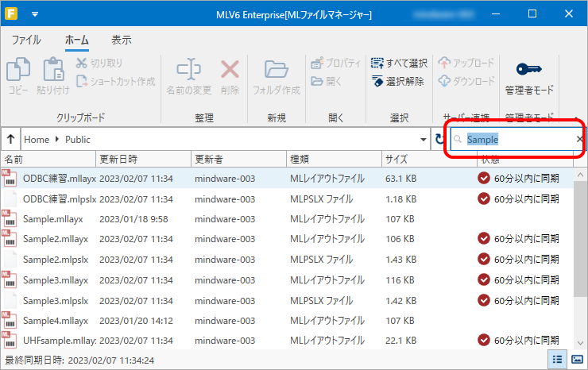Click the sync status check icon for UHFsample
Image resolution: width=588 pixels, height=370 pixels.
484,340
